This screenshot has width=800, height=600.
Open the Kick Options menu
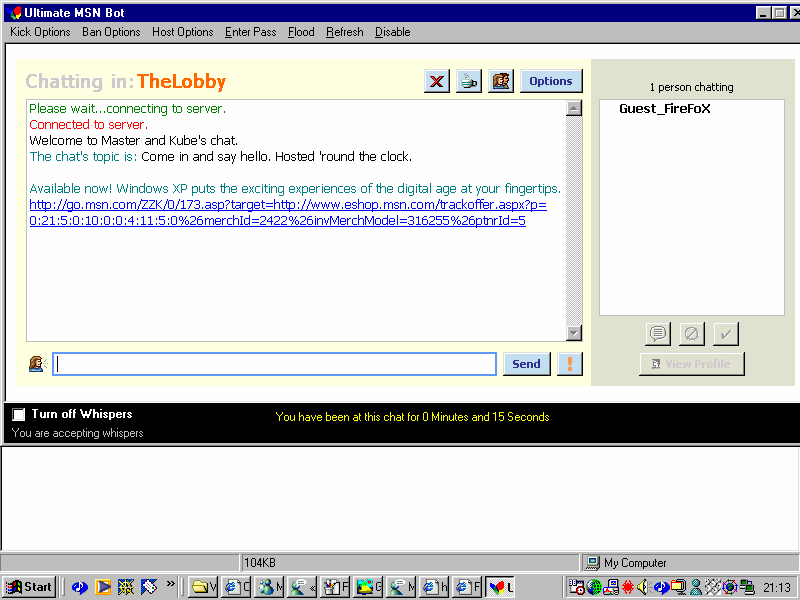pyautogui.click(x=40, y=32)
